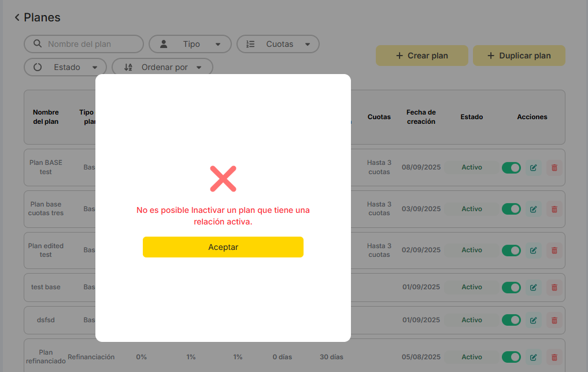Viewport: 588px width, 372px height.
Task: Delete the Plan refinanciado row
Action: [554, 358]
